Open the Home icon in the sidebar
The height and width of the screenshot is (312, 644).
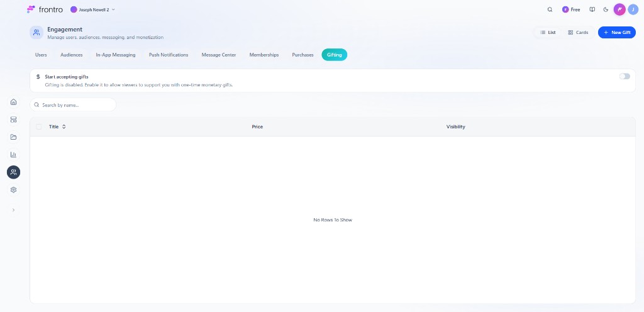tap(14, 102)
